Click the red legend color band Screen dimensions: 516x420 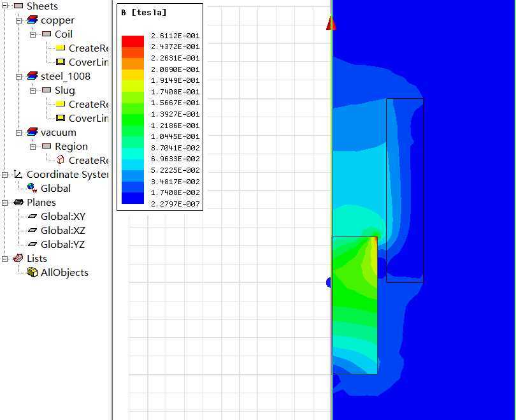(133, 41)
